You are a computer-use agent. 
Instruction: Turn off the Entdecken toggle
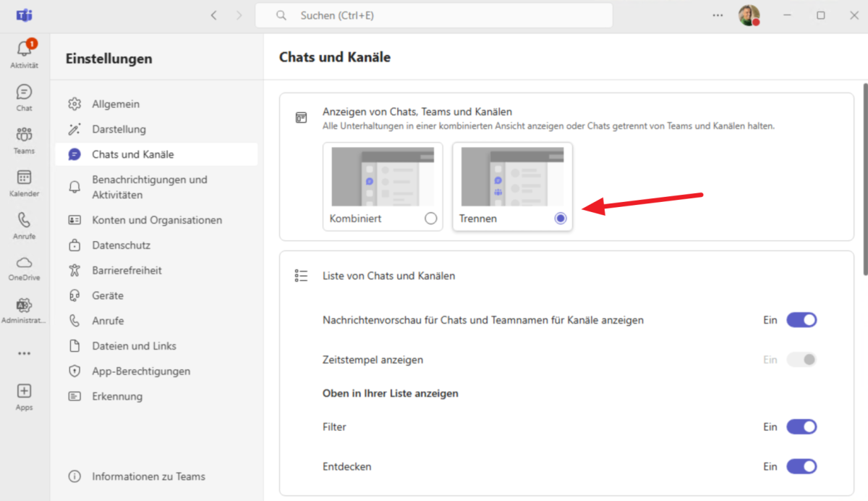point(801,467)
